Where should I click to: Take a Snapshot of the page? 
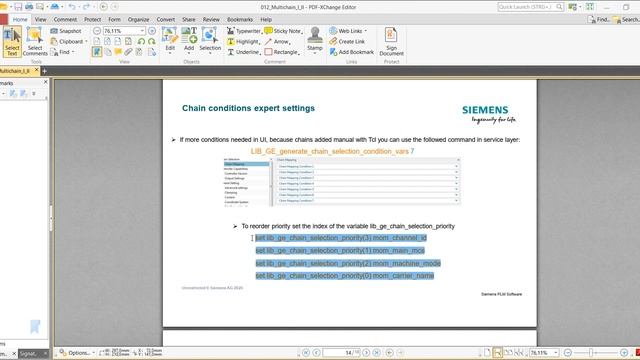[66, 31]
